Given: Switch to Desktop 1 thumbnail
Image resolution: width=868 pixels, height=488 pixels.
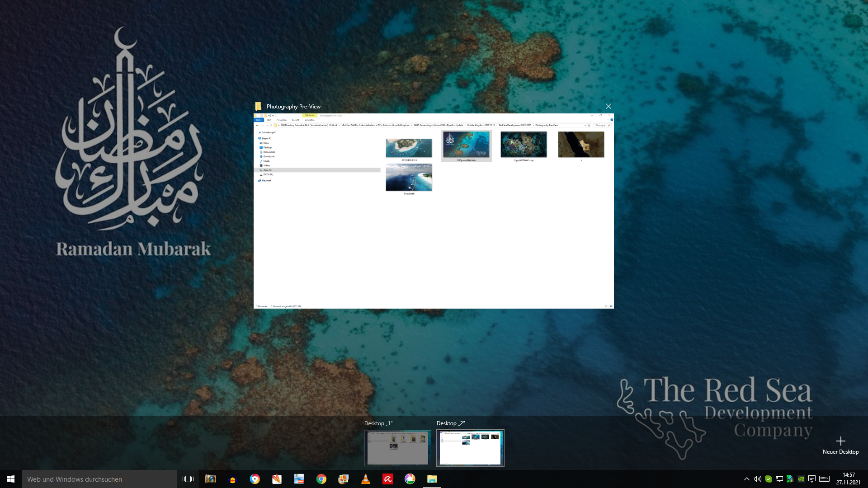Looking at the screenshot, I should (398, 448).
